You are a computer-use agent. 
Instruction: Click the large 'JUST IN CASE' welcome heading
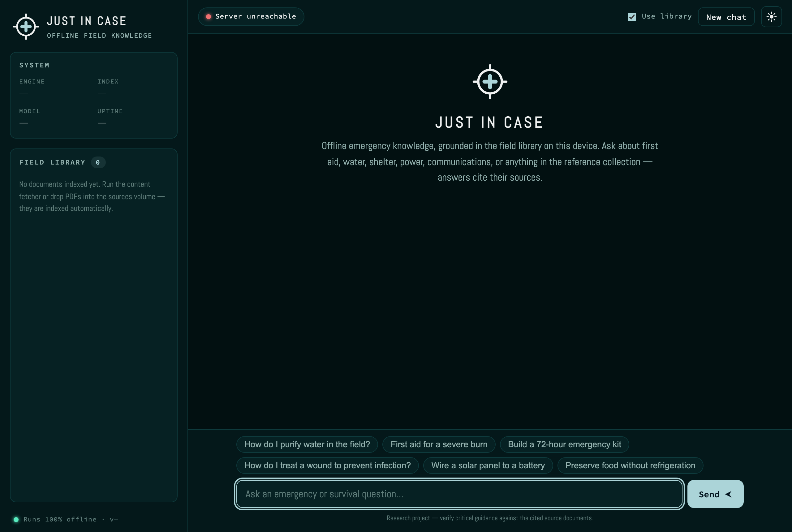pyautogui.click(x=490, y=122)
